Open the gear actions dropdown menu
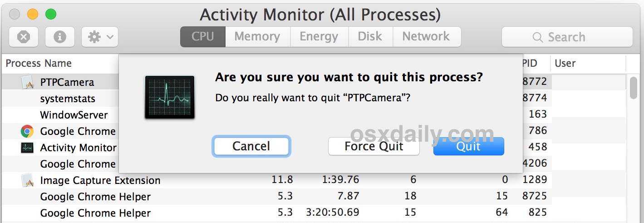The width and height of the screenshot is (644, 223). click(x=100, y=37)
